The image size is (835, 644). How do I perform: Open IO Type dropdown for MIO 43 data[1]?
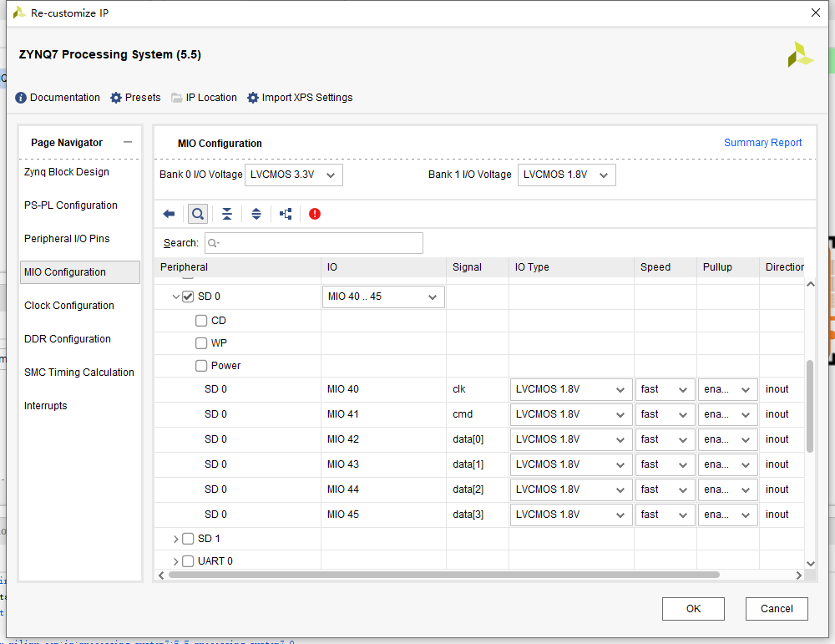coord(571,464)
